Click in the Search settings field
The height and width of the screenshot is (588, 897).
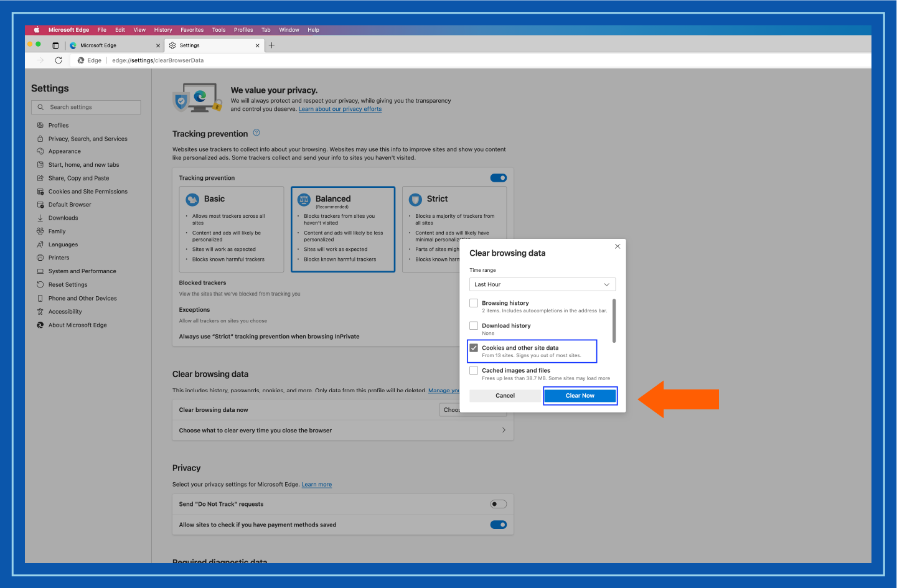click(85, 107)
